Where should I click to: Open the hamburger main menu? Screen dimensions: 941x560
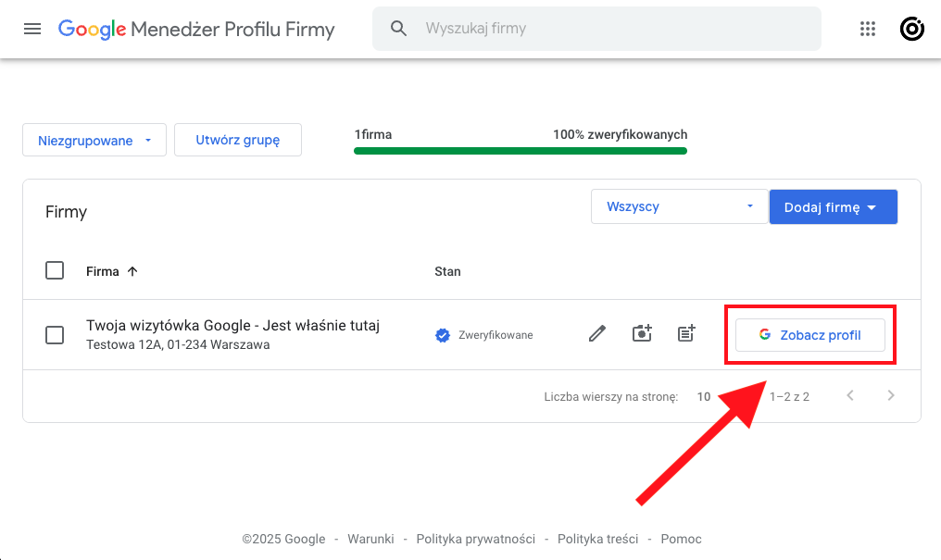(x=32, y=29)
